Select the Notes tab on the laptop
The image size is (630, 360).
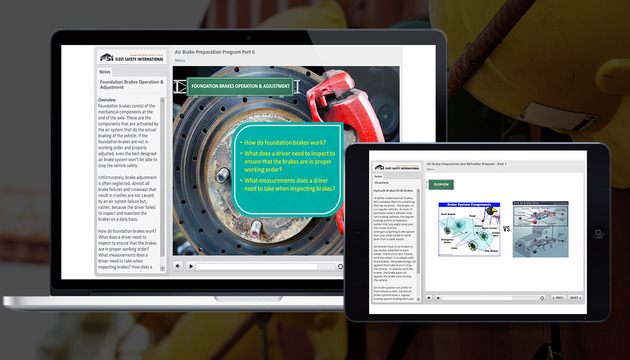click(105, 72)
